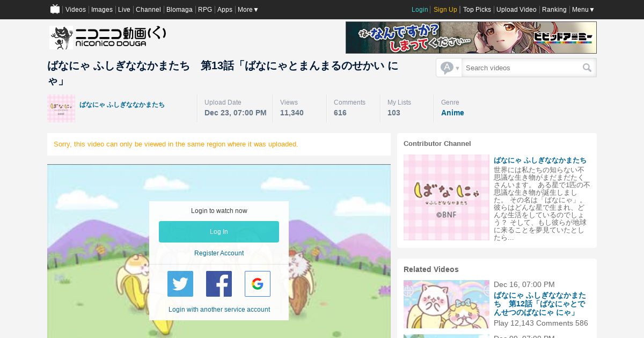This screenshot has width=644, height=338.
Task: Log in with the Twitter icon
Action: pos(180,284)
